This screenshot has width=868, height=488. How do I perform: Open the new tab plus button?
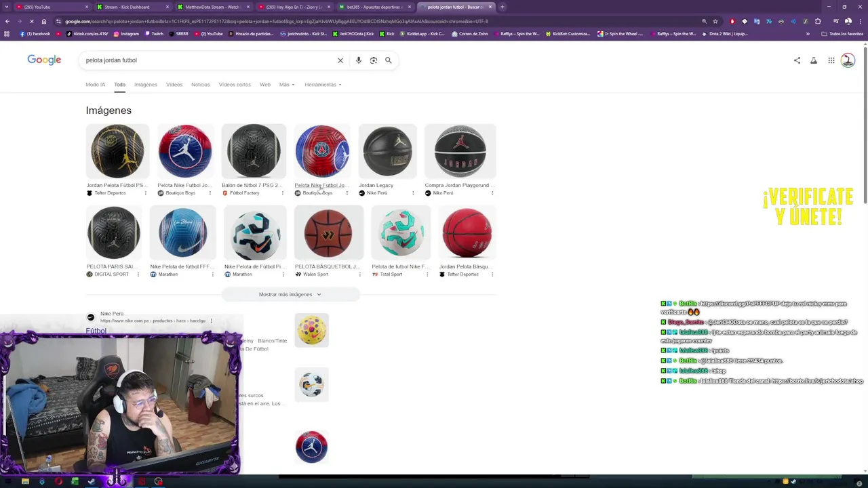(502, 7)
